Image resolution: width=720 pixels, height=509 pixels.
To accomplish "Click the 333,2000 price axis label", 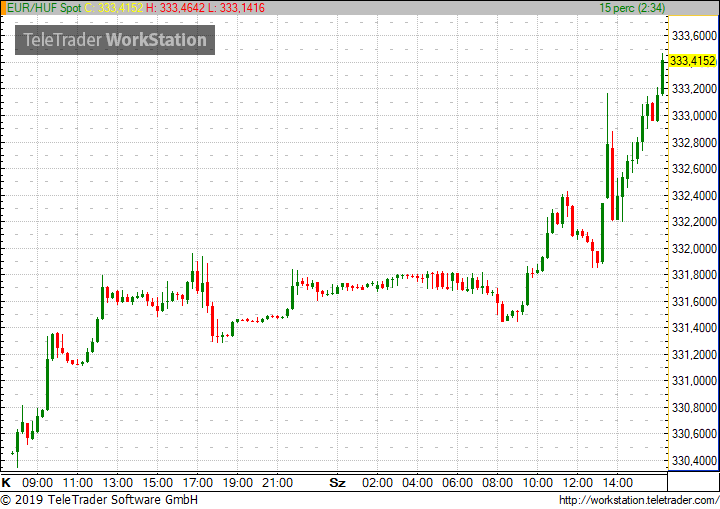I will 694,89.
